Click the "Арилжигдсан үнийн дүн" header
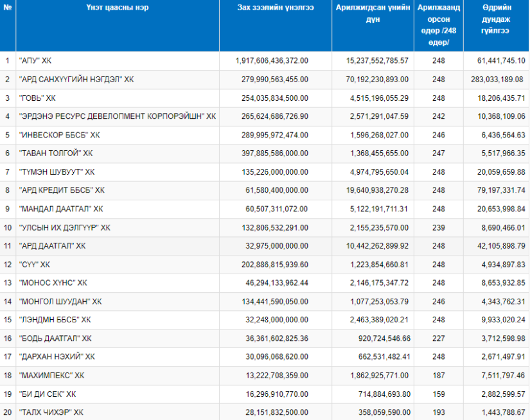This screenshot has width=530, height=420. click(x=373, y=13)
